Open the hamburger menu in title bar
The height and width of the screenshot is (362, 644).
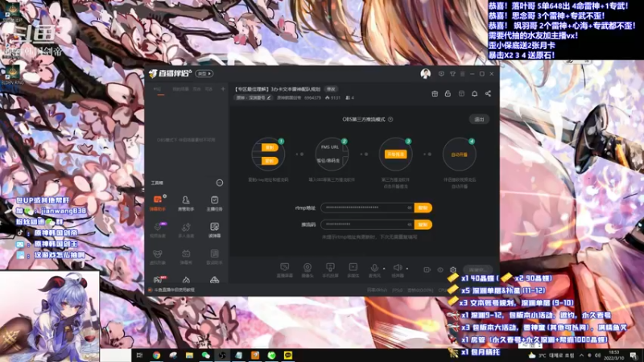462,74
